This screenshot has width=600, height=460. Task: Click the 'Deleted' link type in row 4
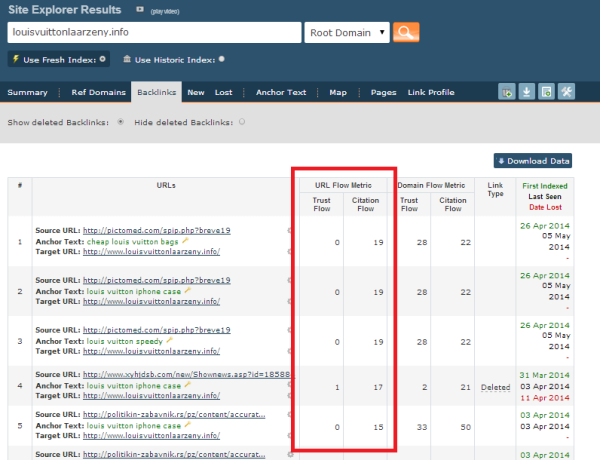(x=496, y=387)
